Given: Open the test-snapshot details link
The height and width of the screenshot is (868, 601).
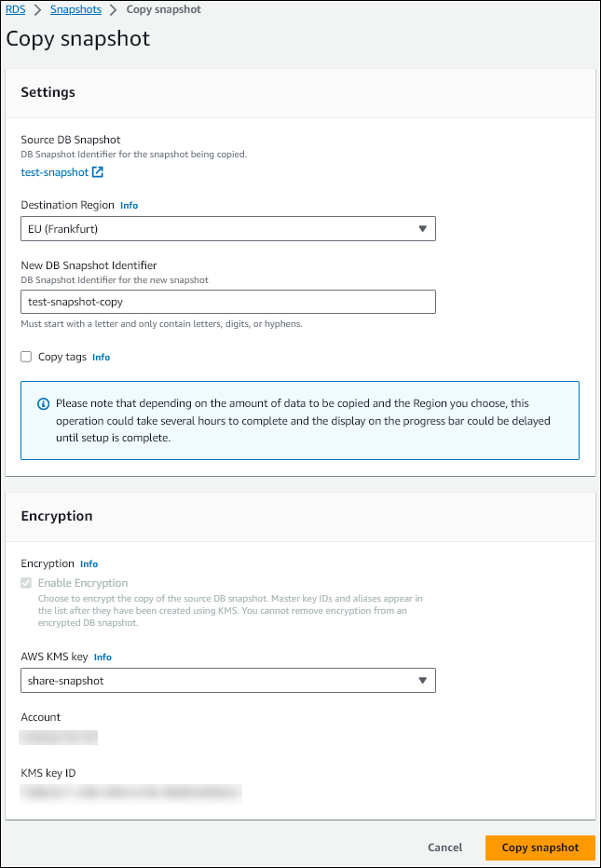Looking at the screenshot, I should (x=56, y=171).
